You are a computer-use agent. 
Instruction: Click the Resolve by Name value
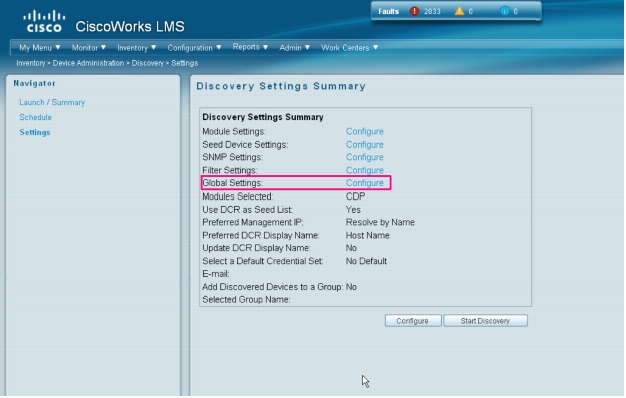(380, 222)
